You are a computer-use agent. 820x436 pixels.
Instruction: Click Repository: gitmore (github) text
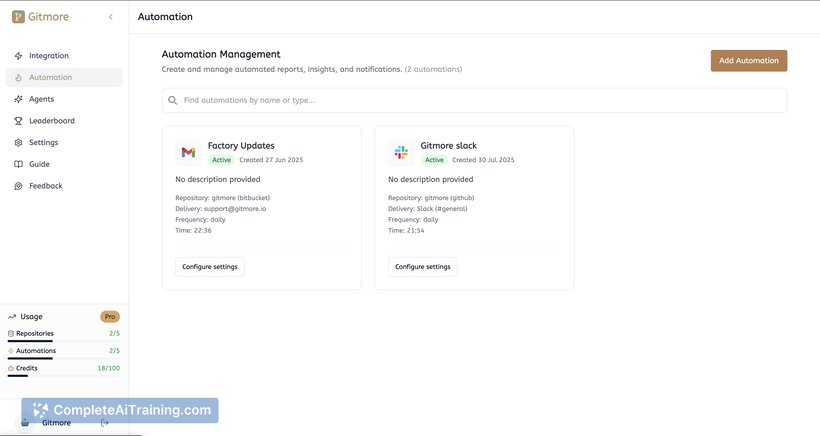pos(431,198)
